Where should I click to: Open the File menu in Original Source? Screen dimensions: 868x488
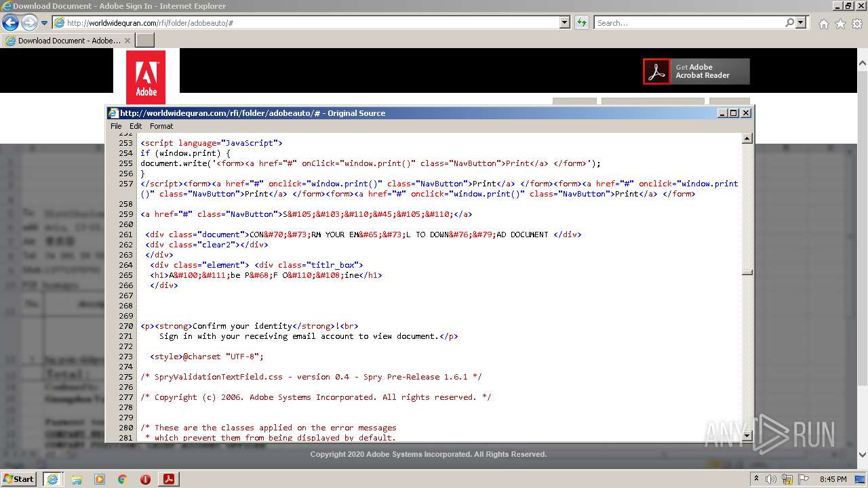pos(116,126)
